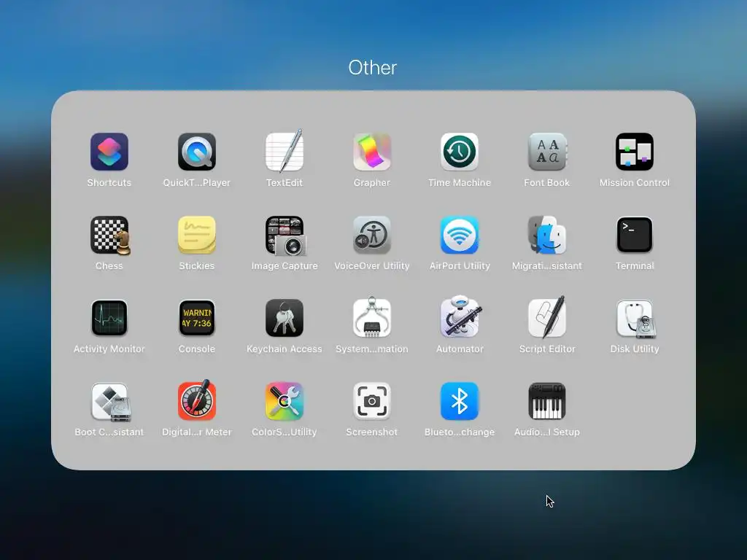Launch ColorSync Utility icon
This screenshot has width=747, height=560.
pyautogui.click(x=285, y=402)
